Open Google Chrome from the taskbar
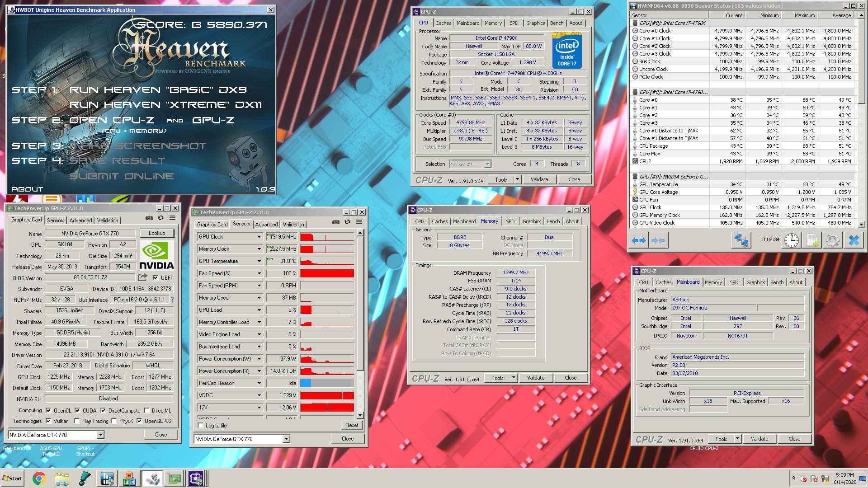The height and width of the screenshot is (488, 868). coord(39,479)
